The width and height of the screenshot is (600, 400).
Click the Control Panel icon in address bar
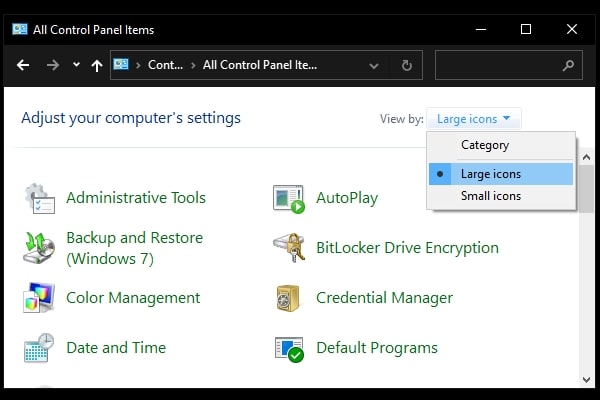coord(121,64)
